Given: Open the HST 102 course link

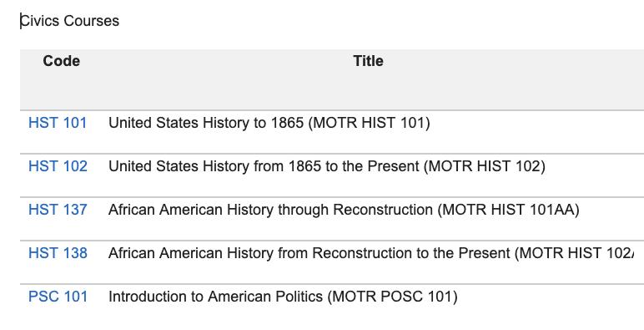Looking at the screenshot, I should pyautogui.click(x=58, y=166).
